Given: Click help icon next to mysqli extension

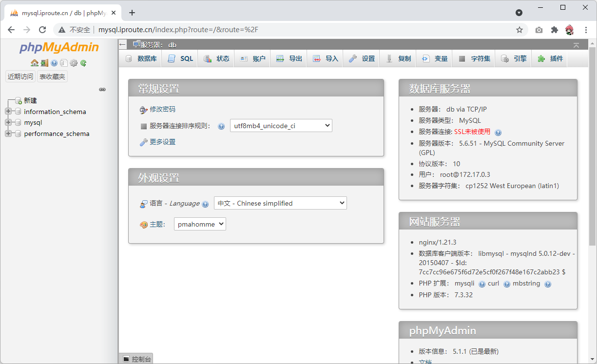Looking at the screenshot, I should [482, 284].
